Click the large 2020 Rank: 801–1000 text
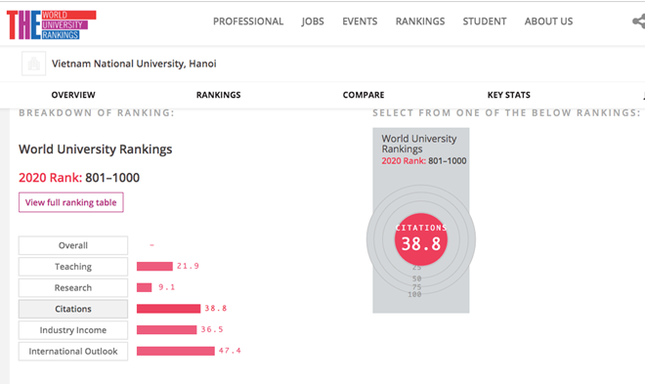The height and width of the screenshot is (384, 645). pyautogui.click(x=79, y=178)
